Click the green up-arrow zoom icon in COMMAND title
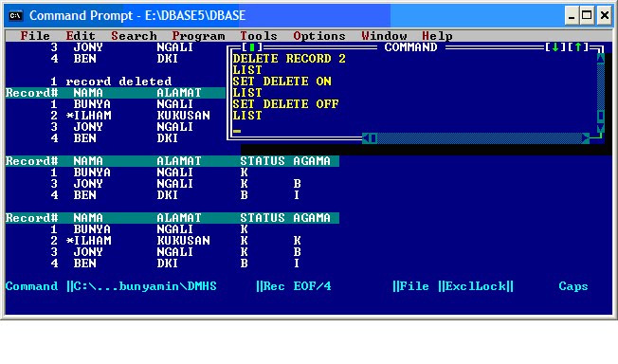The width and height of the screenshot is (618, 364). 578,47
